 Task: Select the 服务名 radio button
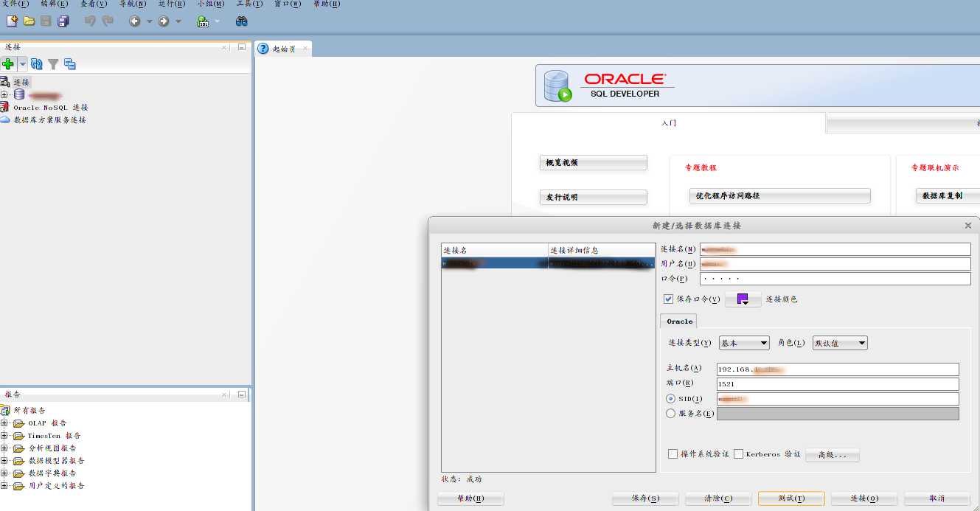point(670,414)
